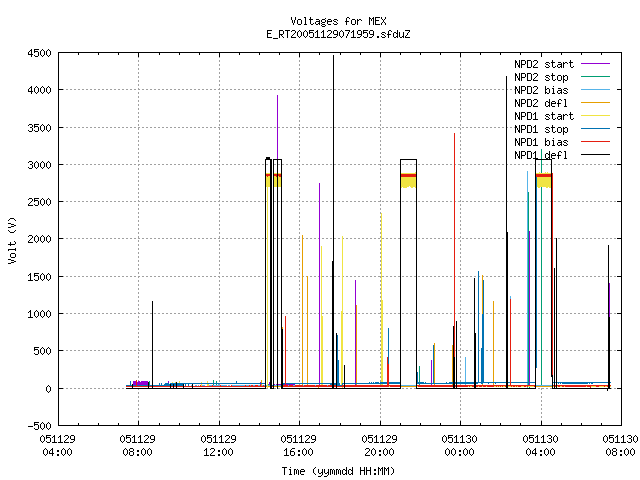
Task: Click the 'NPD2 defl' legend label
Action: pos(541,103)
